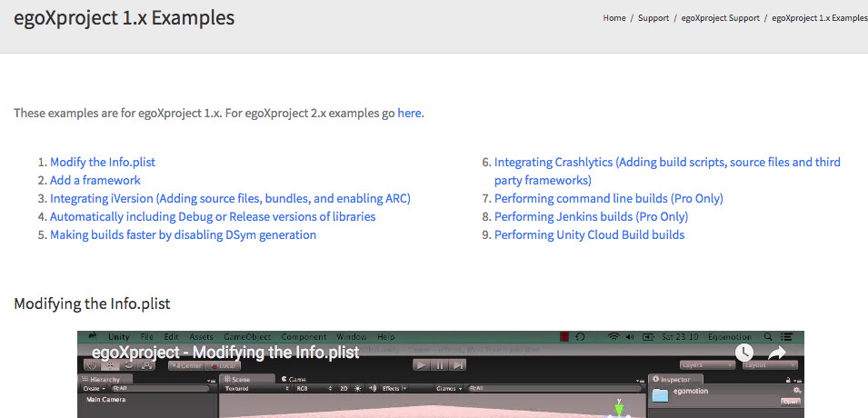Toggle the Local handle rotation button
The height and width of the screenshot is (418, 868).
(x=223, y=365)
